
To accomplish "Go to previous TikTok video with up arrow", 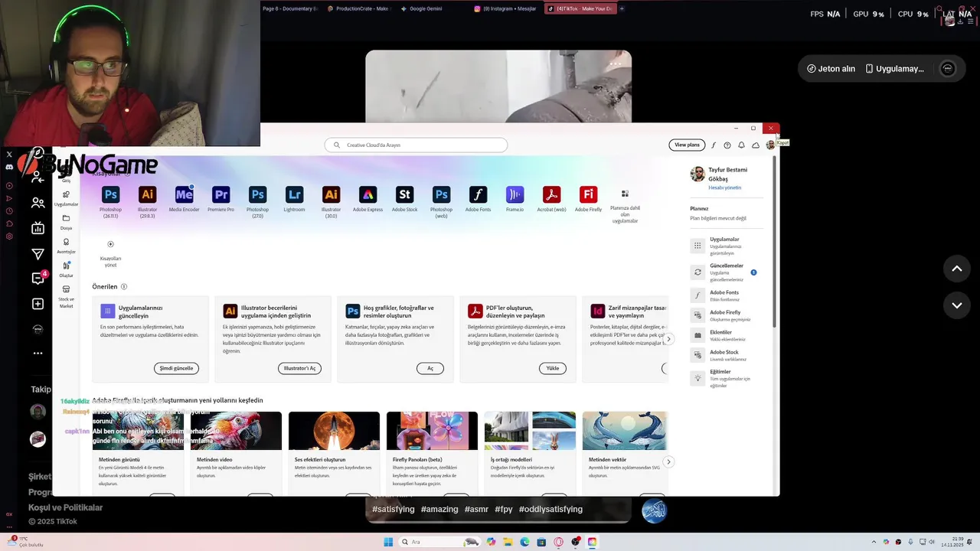I will tap(956, 269).
